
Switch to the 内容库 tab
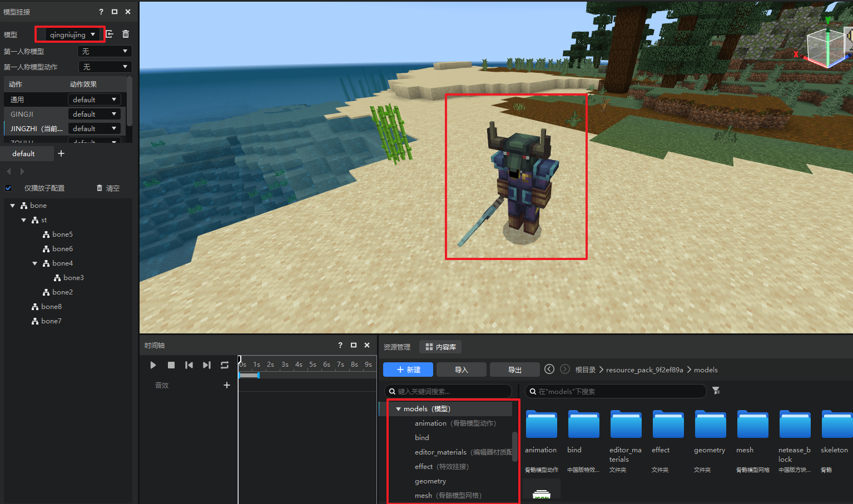[440, 347]
